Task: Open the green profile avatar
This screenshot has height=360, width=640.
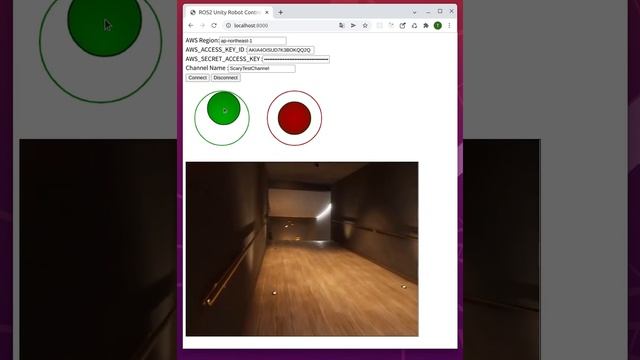Action: (x=438, y=25)
